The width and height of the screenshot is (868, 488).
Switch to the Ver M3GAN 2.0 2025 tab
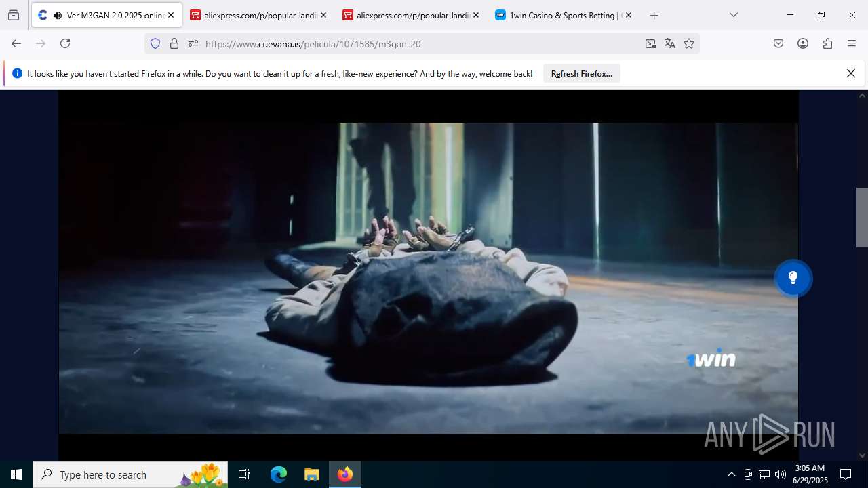[106, 15]
